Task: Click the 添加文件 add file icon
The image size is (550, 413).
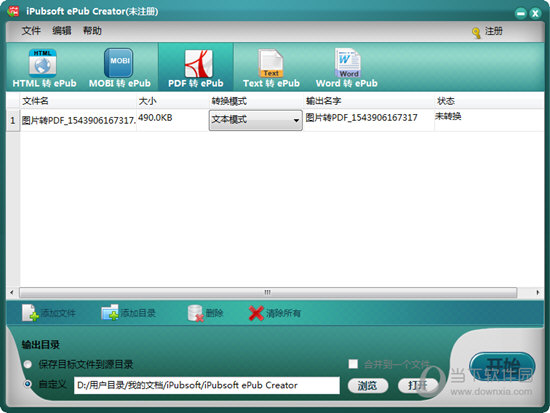Action: (x=30, y=313)
